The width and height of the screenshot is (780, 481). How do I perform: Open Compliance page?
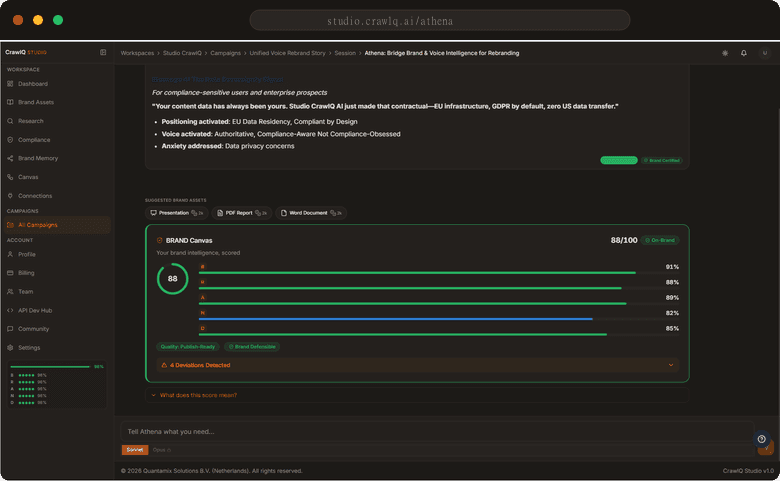(34, 140)
